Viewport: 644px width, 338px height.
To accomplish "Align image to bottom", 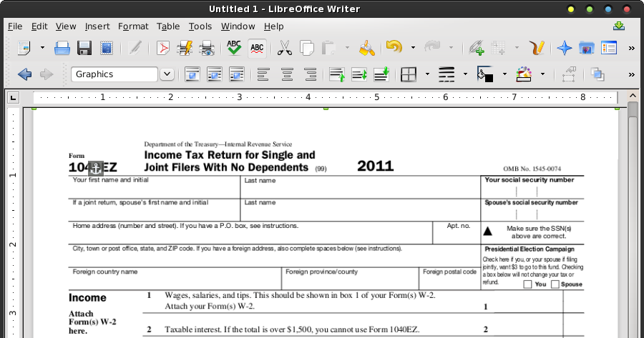I will click(381, 74).
